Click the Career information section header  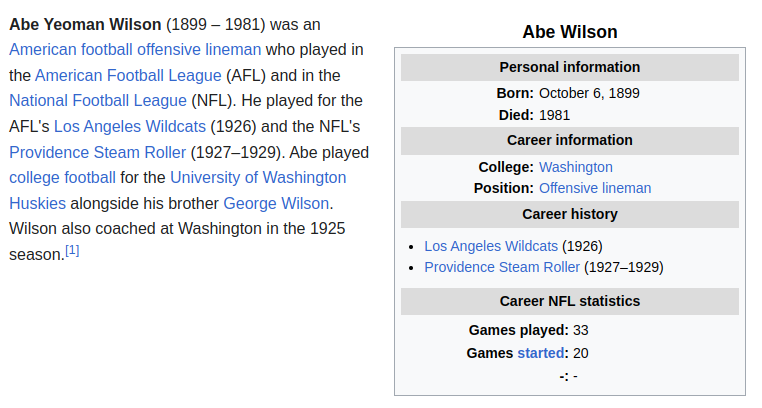[569, 140]
